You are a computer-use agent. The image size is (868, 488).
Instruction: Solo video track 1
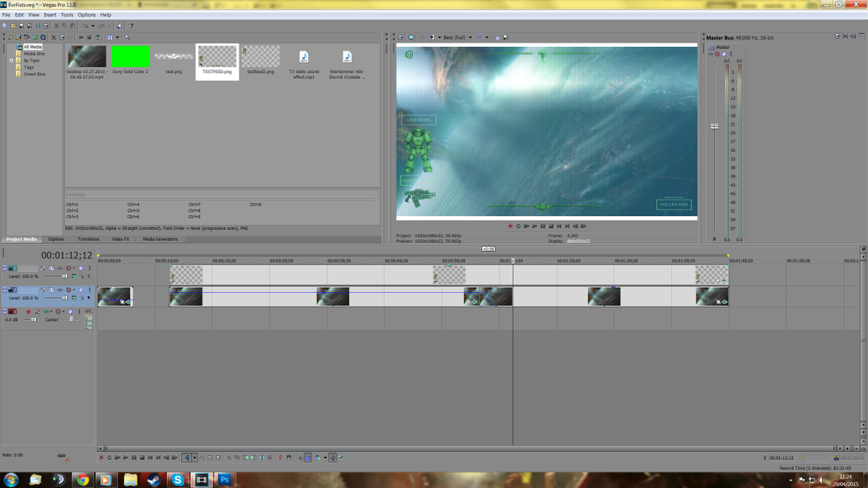click(90, 268)
